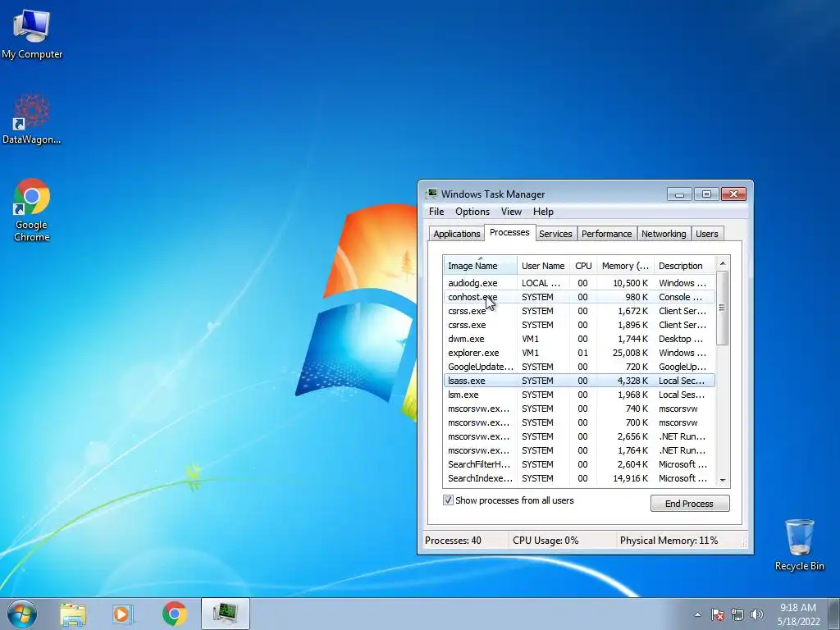Image resolution: width=840 pixels, height=630 pixels.
Task: Minimize the Task Manager window
Action: tap(679, 194)
